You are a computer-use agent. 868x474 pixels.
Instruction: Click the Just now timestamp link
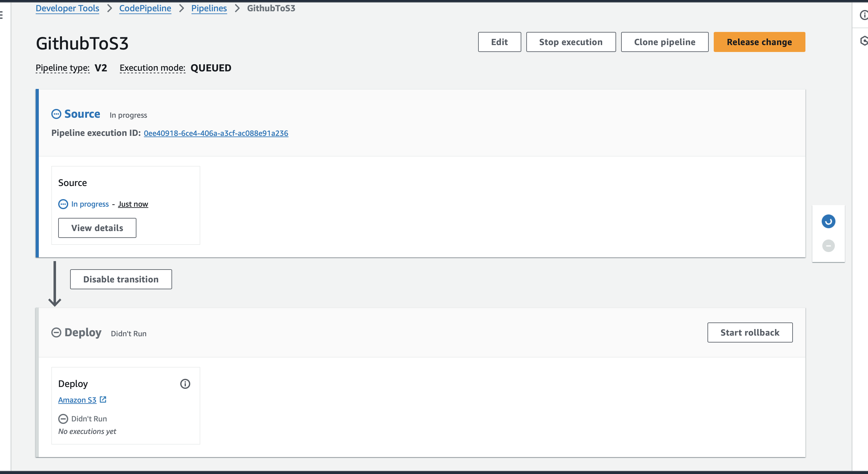pyautogui.click(x=133, y=204)
